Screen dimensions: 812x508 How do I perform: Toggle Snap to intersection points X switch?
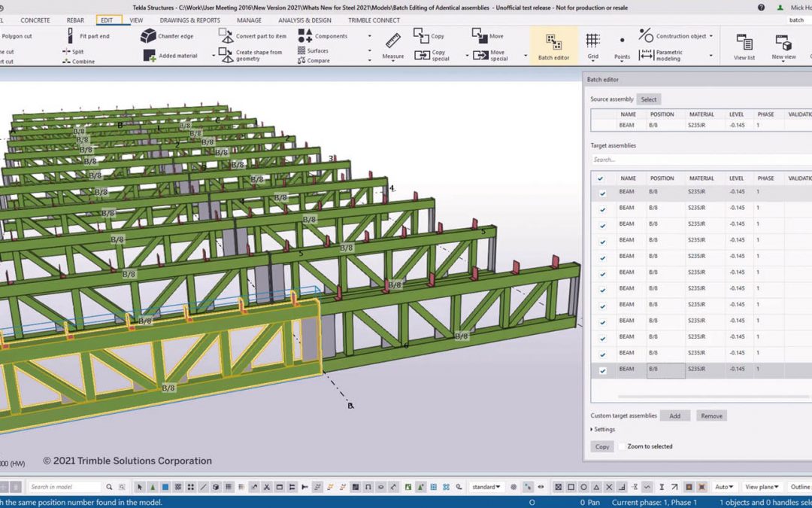[609, 487]
